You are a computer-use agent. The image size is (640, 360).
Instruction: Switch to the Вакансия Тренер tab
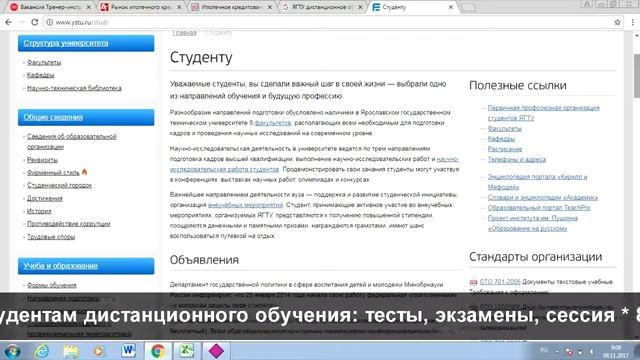pyautogui.click(x=51, y=7)
